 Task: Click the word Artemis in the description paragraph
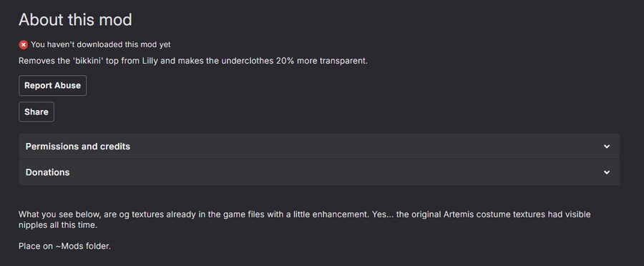pos(458,215)
